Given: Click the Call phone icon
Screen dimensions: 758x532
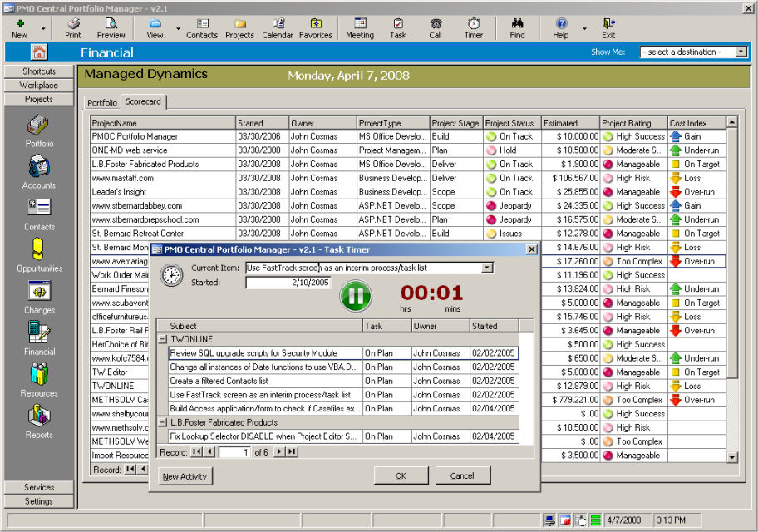Looking at the screenshot, I should click(436, 28).
